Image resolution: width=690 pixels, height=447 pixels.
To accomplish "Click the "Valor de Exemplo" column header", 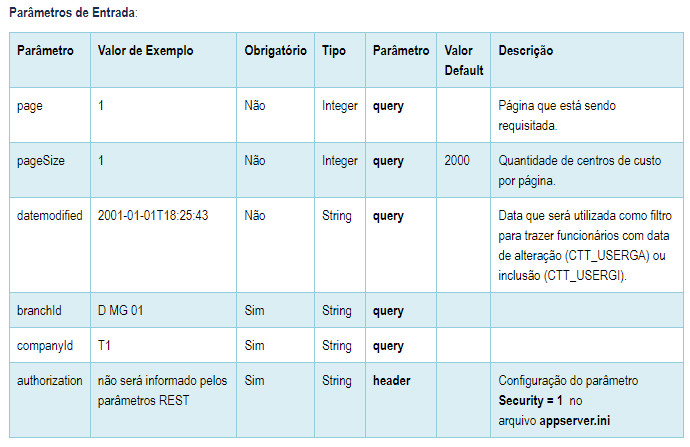I will 146,51.
